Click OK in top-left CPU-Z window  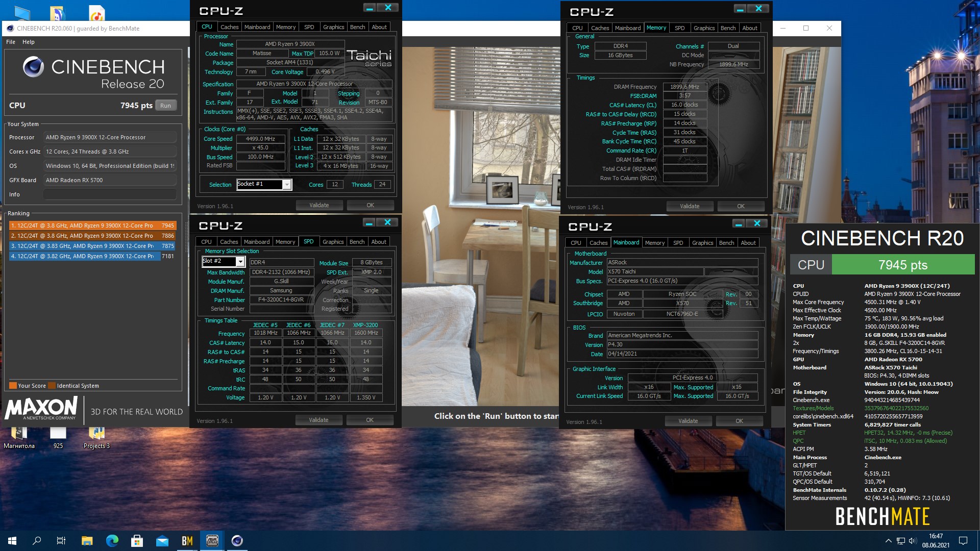(x=370, y=205)
